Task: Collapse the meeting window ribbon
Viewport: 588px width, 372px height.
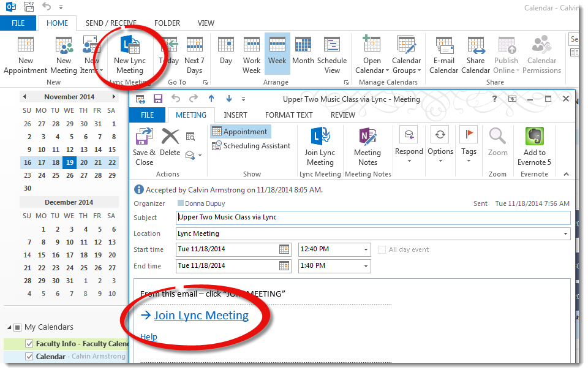Action: pyautogui.click(x=566, y=174)
